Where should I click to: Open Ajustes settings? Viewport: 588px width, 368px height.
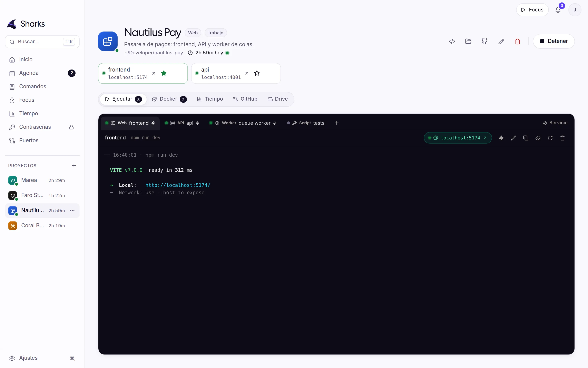(42, 358)
